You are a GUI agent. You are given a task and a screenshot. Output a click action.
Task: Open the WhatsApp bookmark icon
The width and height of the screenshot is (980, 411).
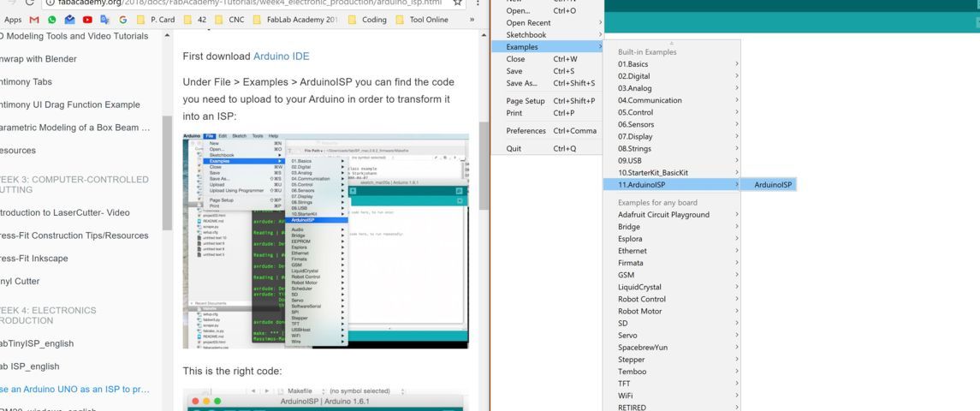point(52,20)
